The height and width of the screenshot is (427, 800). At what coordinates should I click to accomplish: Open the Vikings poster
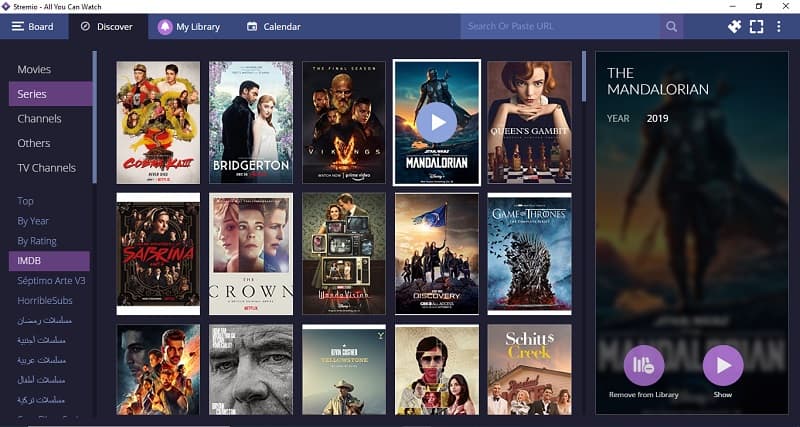(344, 122)
